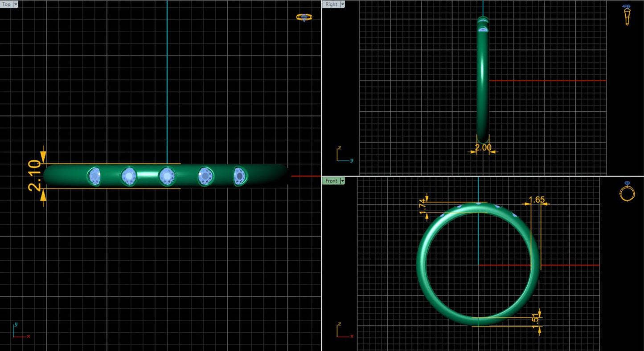Screen dimensions: 644x351
Task: Select the 2.00 width dimension in Right view
Action: (x=483, y=147)
